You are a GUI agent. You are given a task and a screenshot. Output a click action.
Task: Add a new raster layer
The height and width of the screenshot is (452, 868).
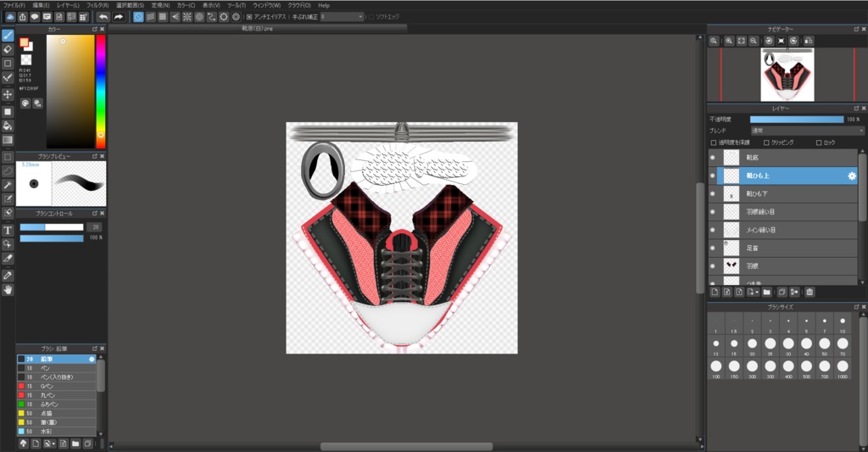[715, 292]
